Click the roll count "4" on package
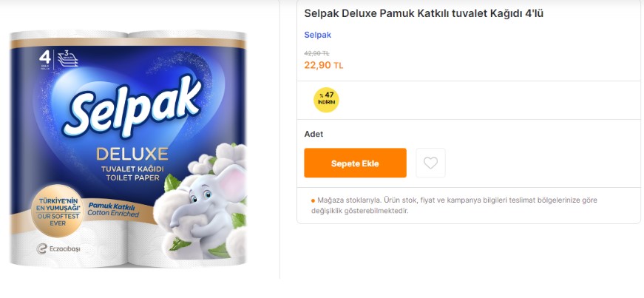The width and height of the screenshot is (644, 298). tap(44, 55)
